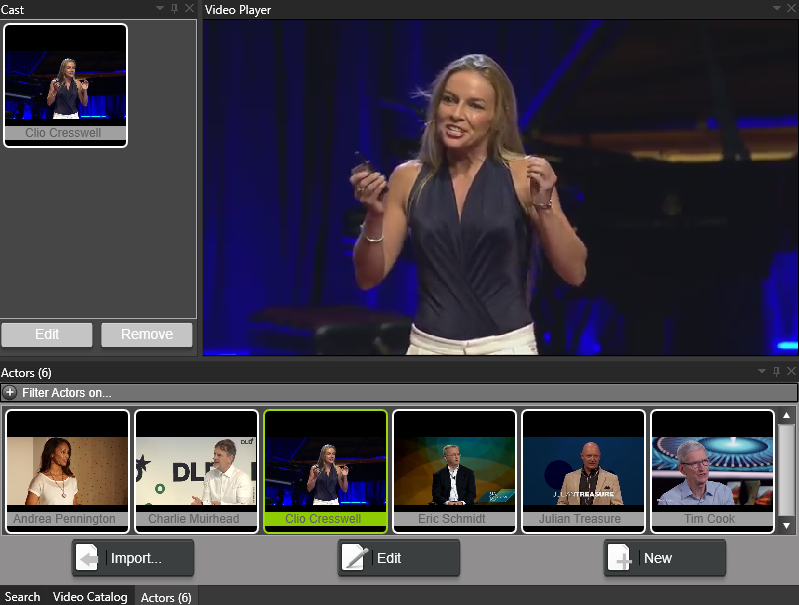Click the New actor page icon
Viewport: 799px width, 605px height.
click(x=620, y=558)
